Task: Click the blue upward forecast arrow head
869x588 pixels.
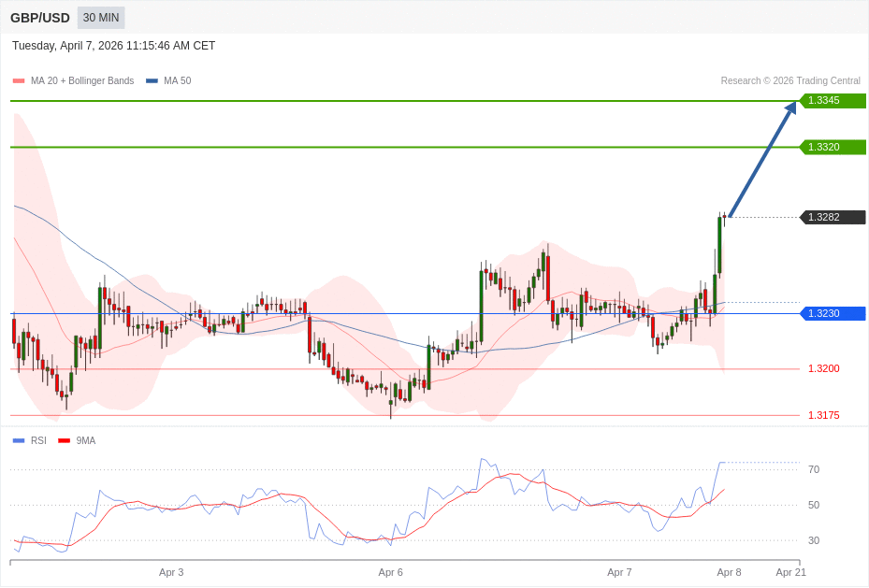Action: coord(790,108)
